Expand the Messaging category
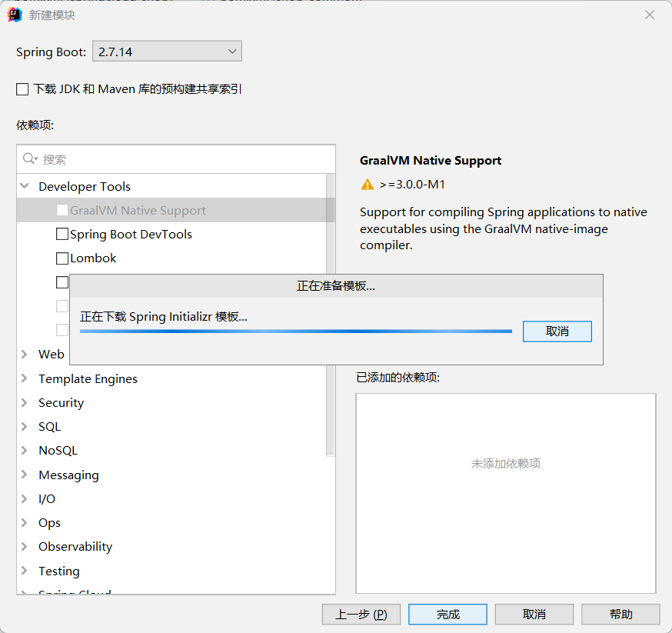This screenshot has width=672, height=633. point(25,475)
